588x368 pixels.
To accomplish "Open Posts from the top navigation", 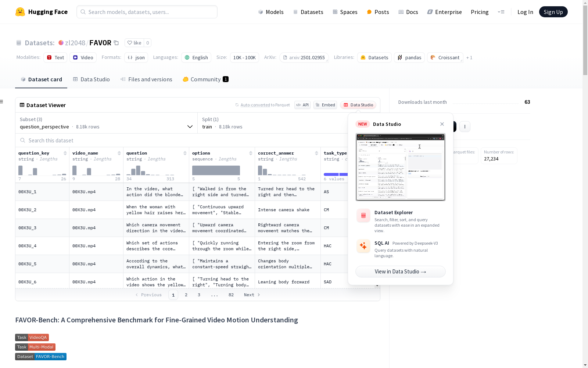I will [378, 12].
